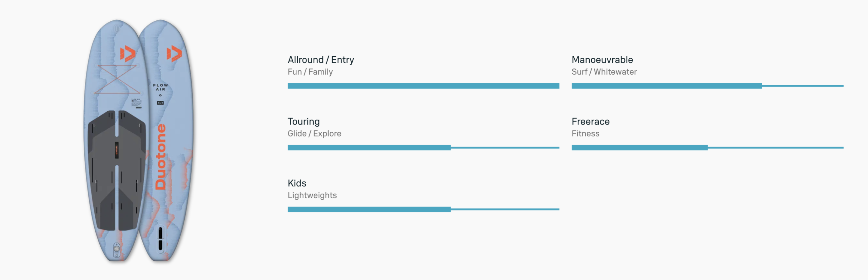Image resolution: width=868 pixels, height=280 pixels.
Task: Click the air valve at the left board's tail
Action: 117,249
